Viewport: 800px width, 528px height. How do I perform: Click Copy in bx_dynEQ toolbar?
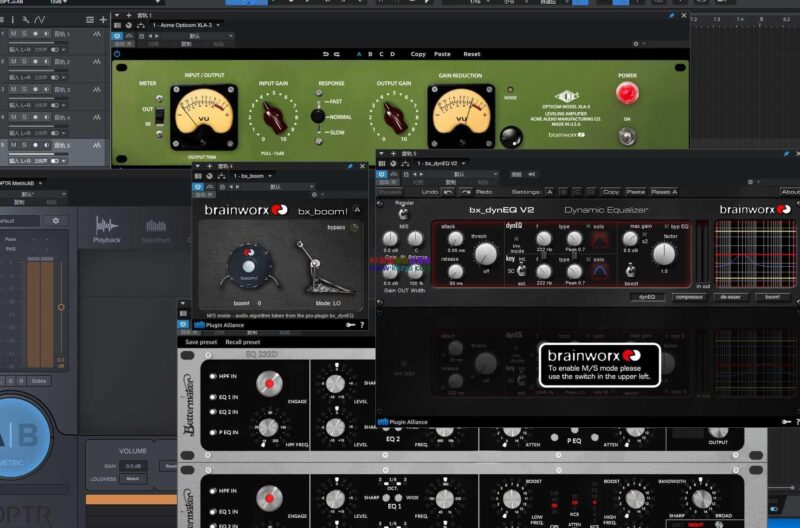610,192
